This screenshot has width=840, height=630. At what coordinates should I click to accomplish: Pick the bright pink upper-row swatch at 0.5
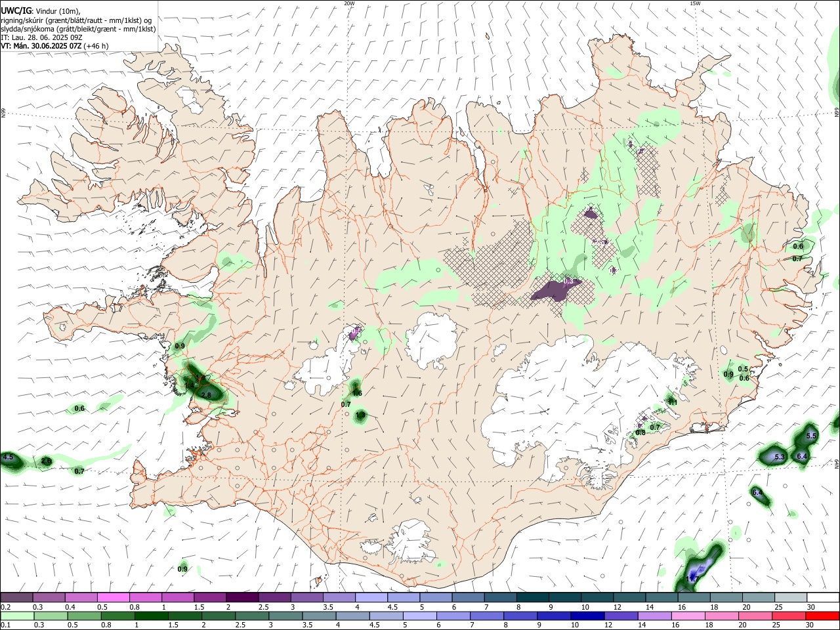click(113, 597)
